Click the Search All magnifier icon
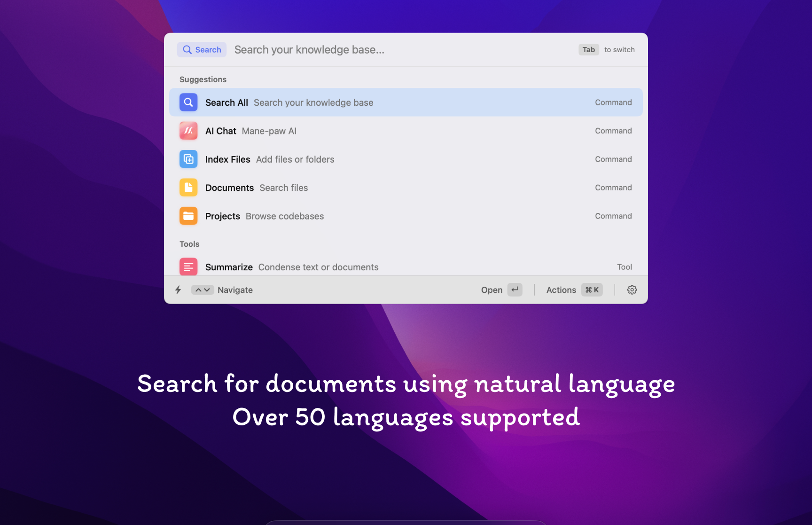 [188, 102]
